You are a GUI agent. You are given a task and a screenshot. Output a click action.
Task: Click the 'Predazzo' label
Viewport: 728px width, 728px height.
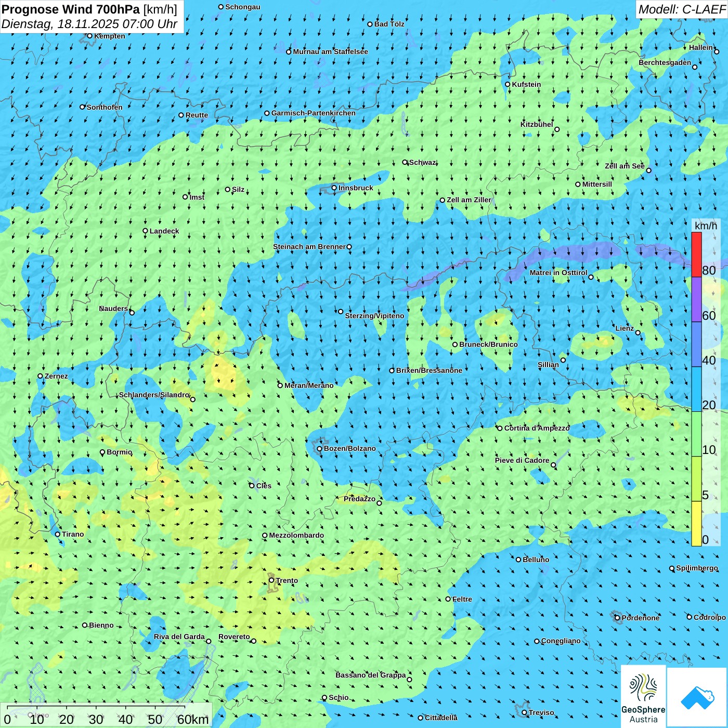point(359,499)
